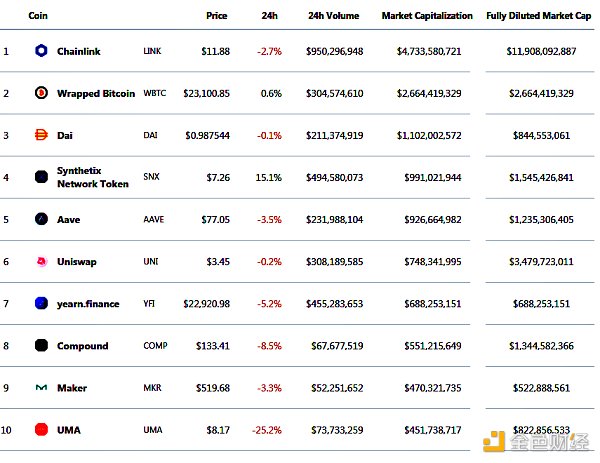Click the Compound coin logo icon

(x=41, y=346)
